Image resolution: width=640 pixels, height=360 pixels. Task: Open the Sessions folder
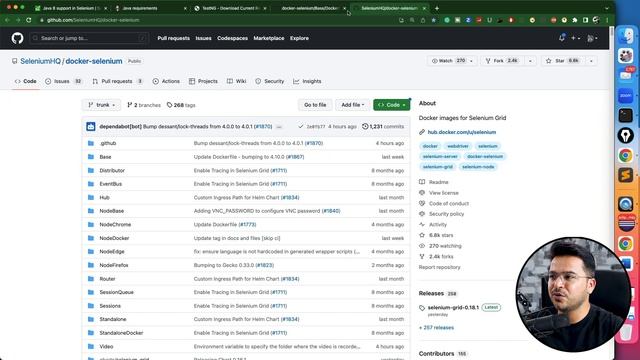[x=110, y=306]
